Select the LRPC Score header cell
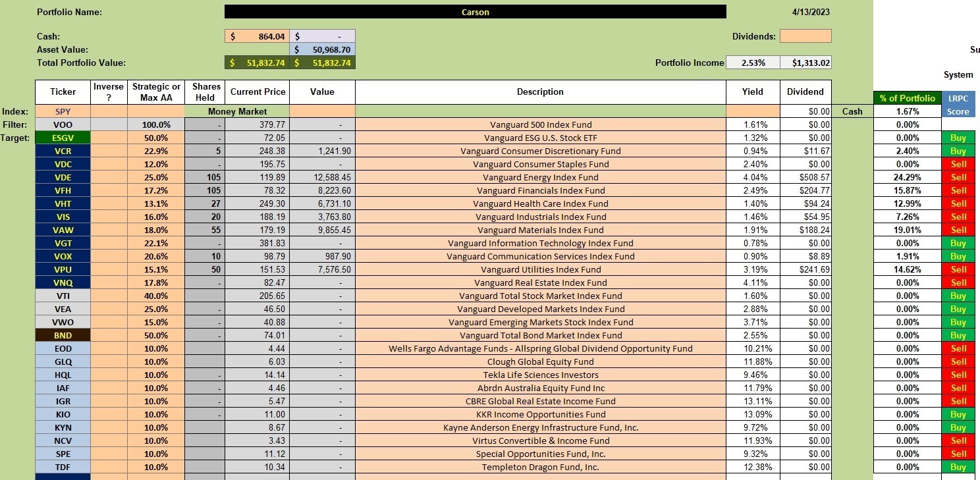Viewport: 980px width, 480px height. coord(958,105)
